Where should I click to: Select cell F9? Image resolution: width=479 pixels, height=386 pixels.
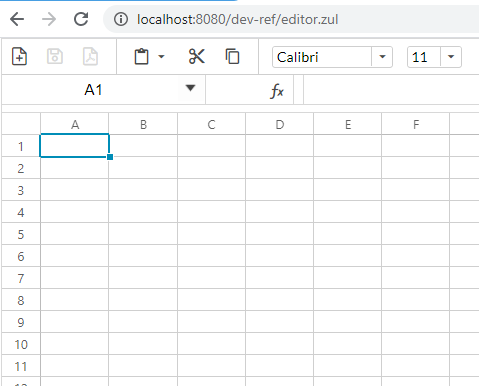tap(416, 322)
